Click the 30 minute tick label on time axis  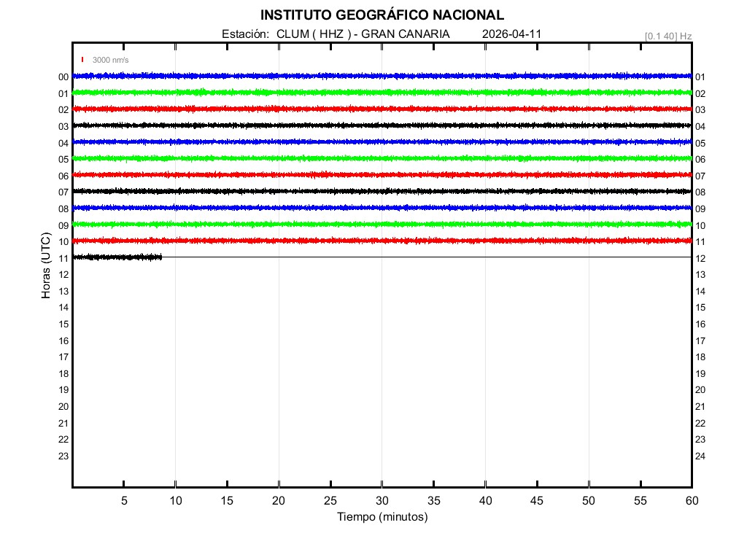tap(382, 501)
